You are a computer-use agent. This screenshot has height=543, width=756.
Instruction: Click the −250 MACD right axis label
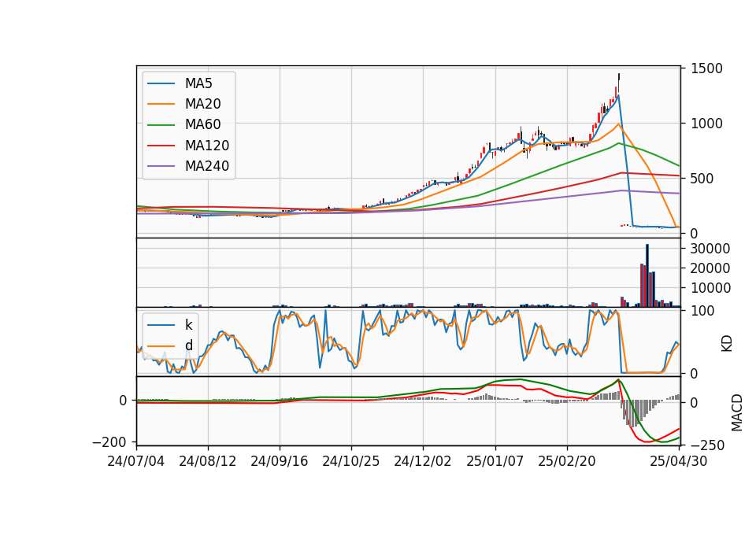point(707,445)
